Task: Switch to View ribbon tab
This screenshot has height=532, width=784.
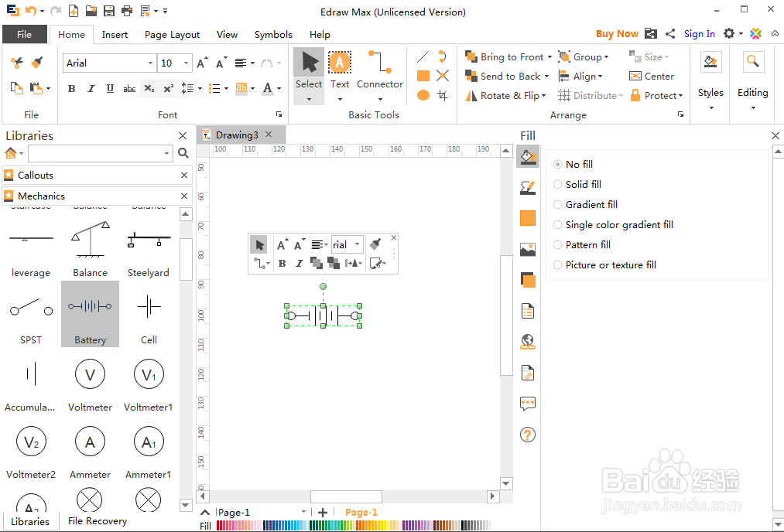Action: 227,35
